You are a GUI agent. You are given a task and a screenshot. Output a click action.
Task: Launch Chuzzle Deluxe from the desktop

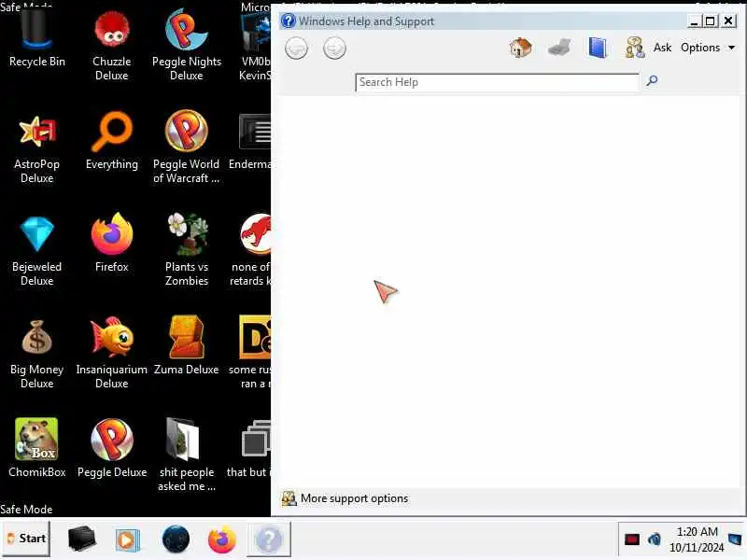click(x=111, y=45)
